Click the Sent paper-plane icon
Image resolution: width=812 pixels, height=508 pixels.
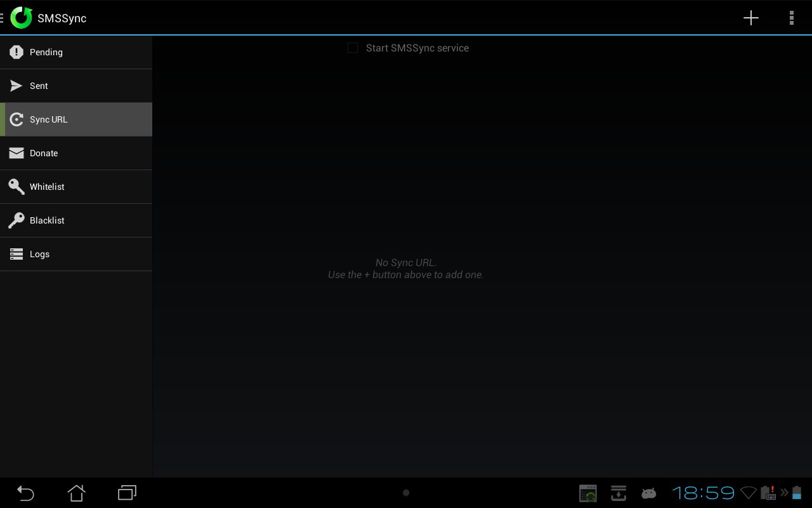(x=16, y=86)
